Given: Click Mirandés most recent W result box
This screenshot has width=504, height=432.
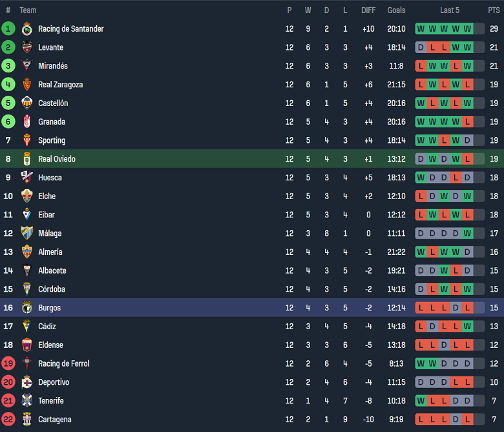Looking at the screenshot, I should pos(467,66).
